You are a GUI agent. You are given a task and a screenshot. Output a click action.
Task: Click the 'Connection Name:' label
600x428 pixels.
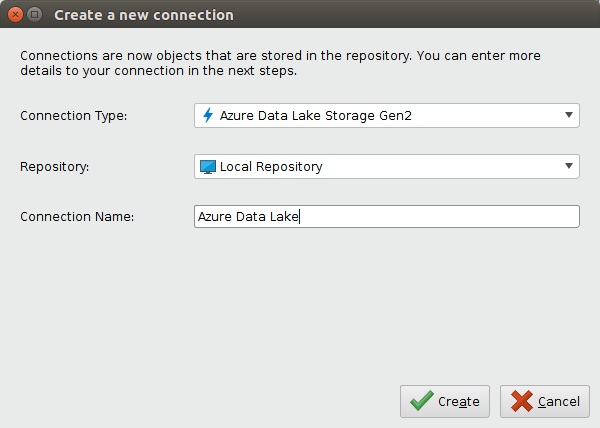pos(77,217)
